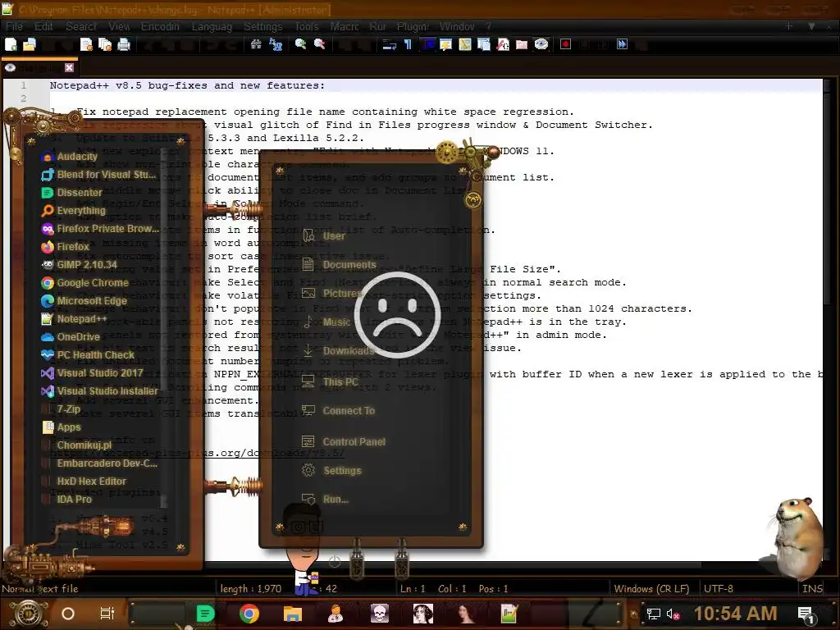Click the Close document toolbar icon
The image size is (840, 630).
point(86,44)
